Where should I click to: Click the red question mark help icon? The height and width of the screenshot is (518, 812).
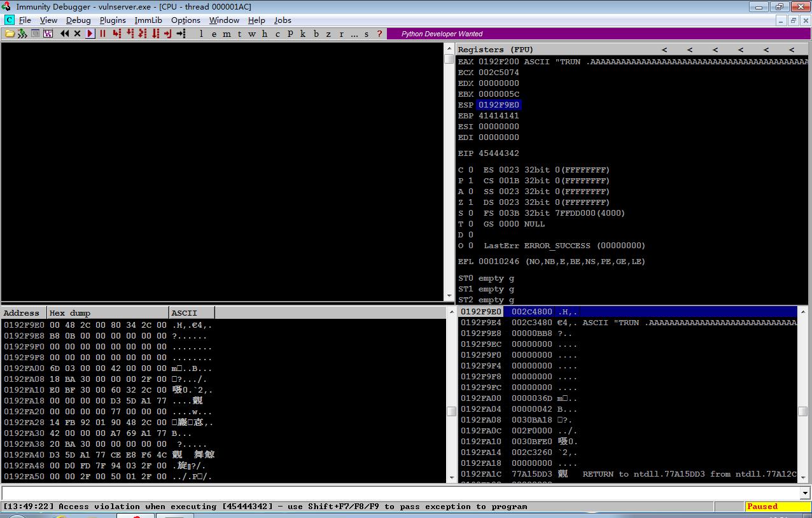[x=380, y=34]
